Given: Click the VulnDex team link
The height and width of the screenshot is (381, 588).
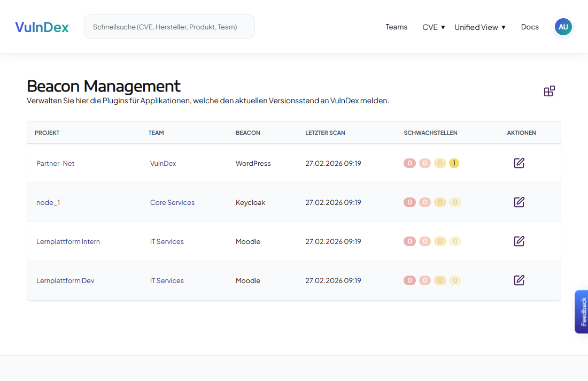Looking at the screenshot, I should 163,164.
